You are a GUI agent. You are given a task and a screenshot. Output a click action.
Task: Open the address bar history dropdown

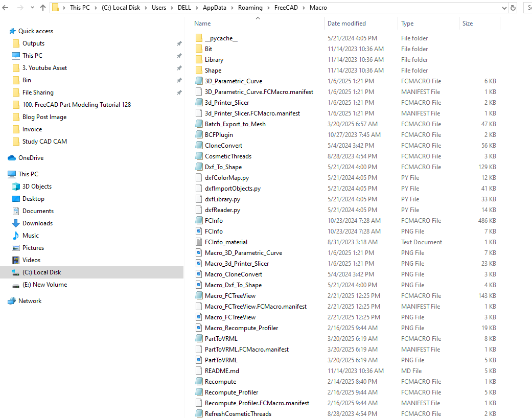504,8
